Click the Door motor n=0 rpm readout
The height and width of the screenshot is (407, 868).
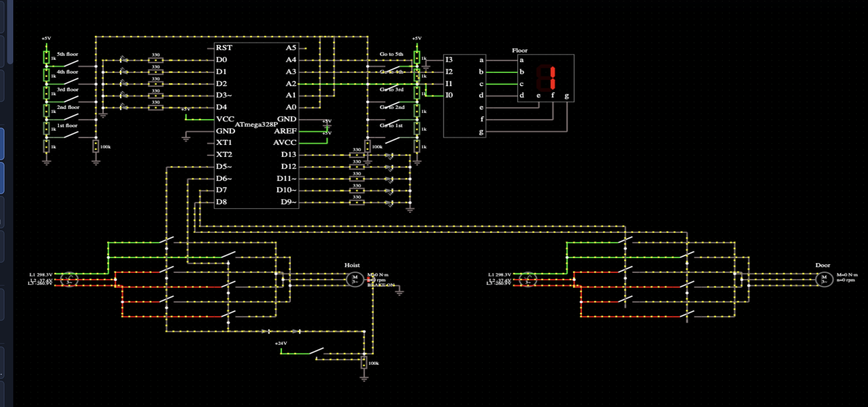click(846, 280)
